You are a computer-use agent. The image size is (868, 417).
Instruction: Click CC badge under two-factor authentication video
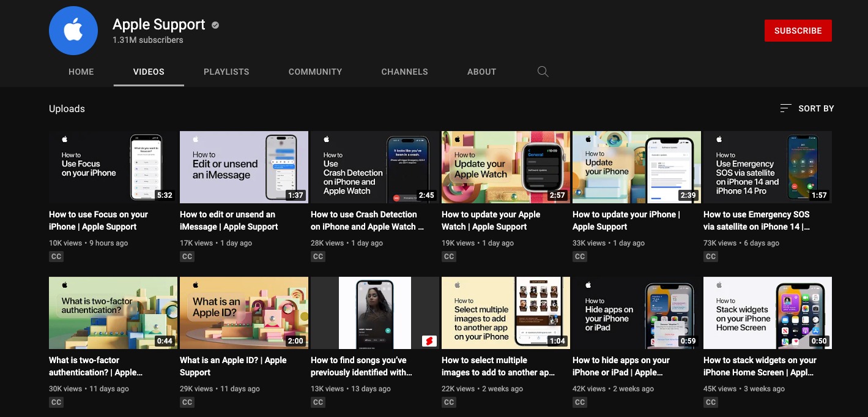[x=56, y=402]
